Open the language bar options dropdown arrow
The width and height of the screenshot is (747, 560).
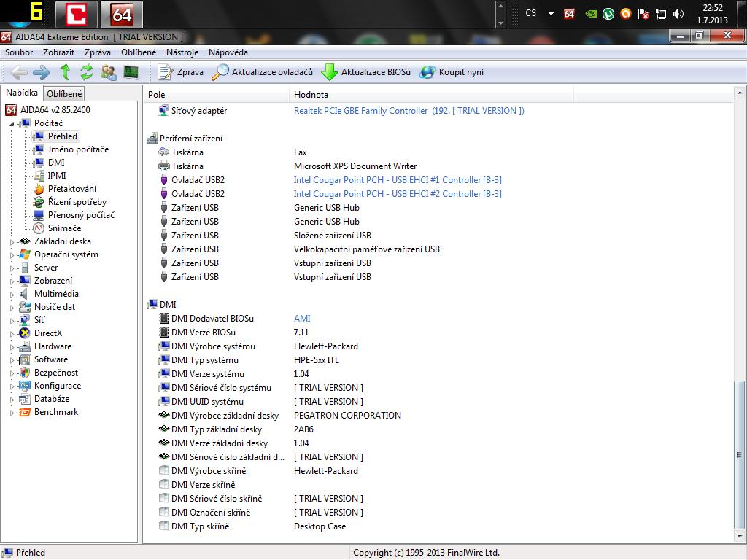pyautogui.click(x=550, y=13)
